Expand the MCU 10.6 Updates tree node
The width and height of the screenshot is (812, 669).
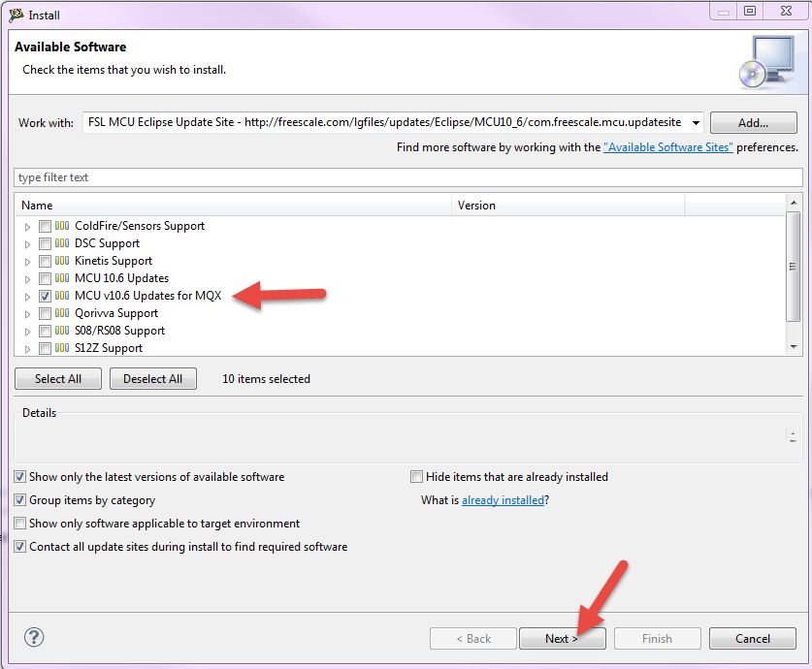point(27,279)
